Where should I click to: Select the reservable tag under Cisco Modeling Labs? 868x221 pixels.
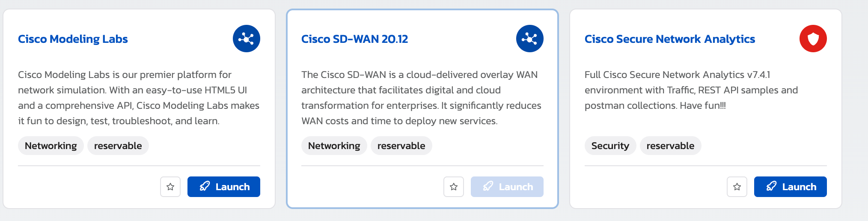point(118,146)
